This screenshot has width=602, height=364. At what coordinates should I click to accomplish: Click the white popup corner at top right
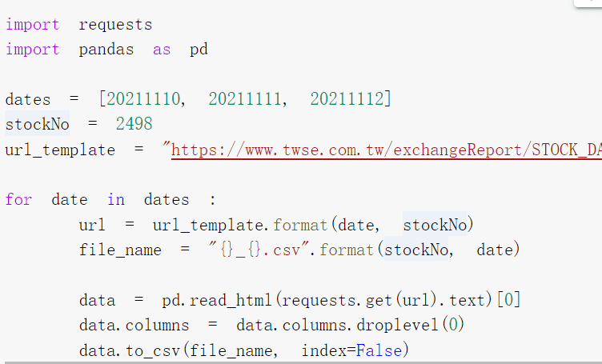pos(588,3)
